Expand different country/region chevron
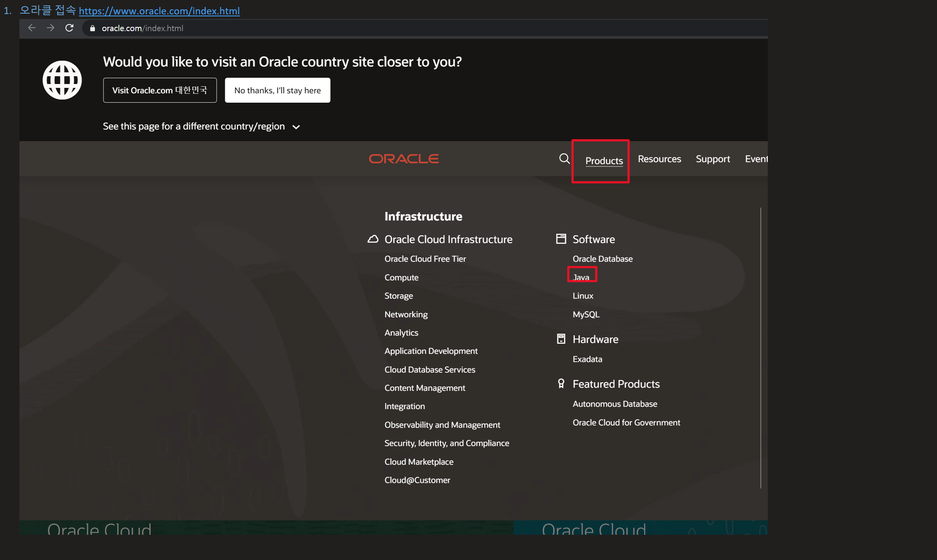 click(296, 127)
